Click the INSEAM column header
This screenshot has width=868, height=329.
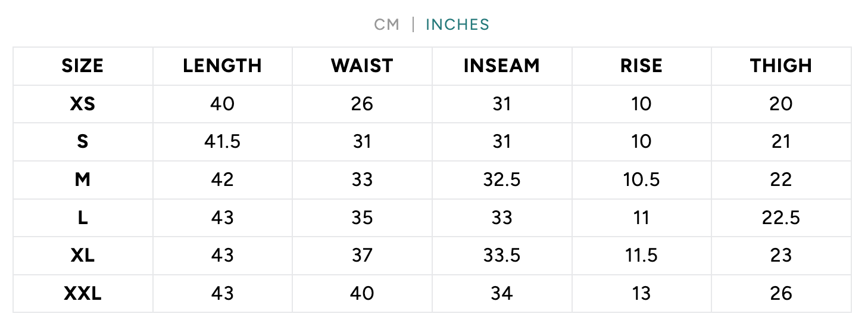pyautogui.click(x=502, y=66)
